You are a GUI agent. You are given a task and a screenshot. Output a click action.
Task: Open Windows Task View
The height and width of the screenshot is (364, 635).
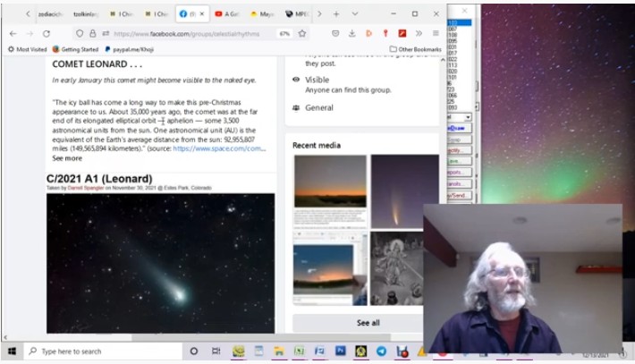coord(216,351)
